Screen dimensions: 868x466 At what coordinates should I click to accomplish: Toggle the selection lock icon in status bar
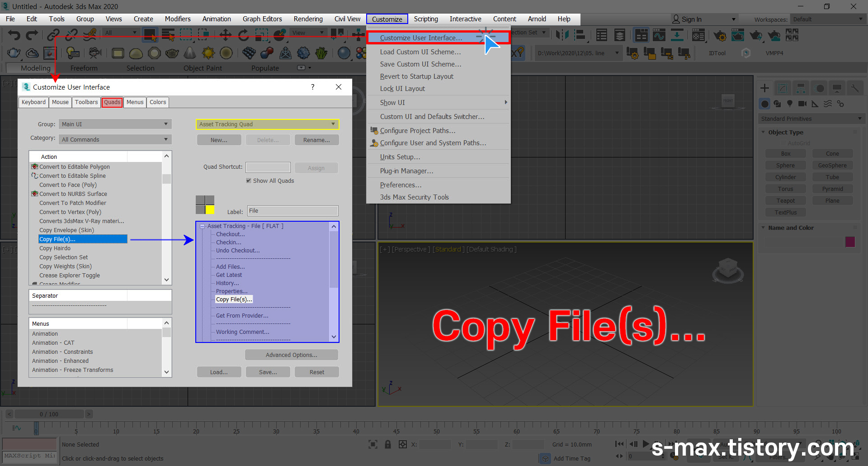click(387, 444)
